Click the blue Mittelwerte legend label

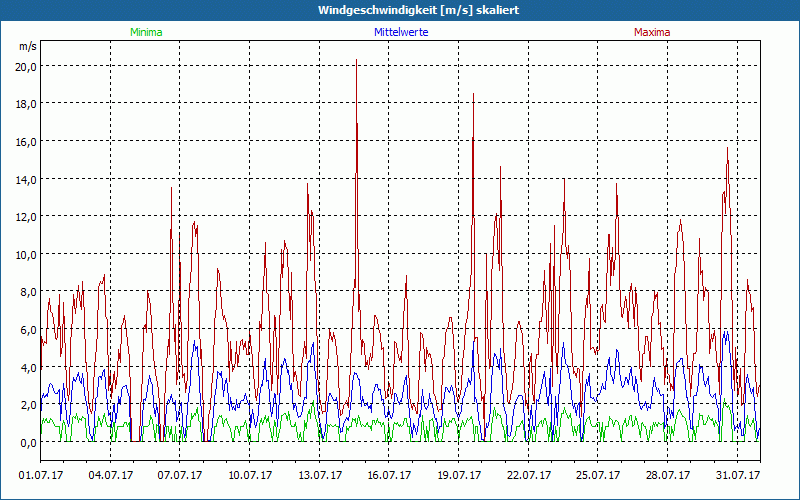(401, 32)
